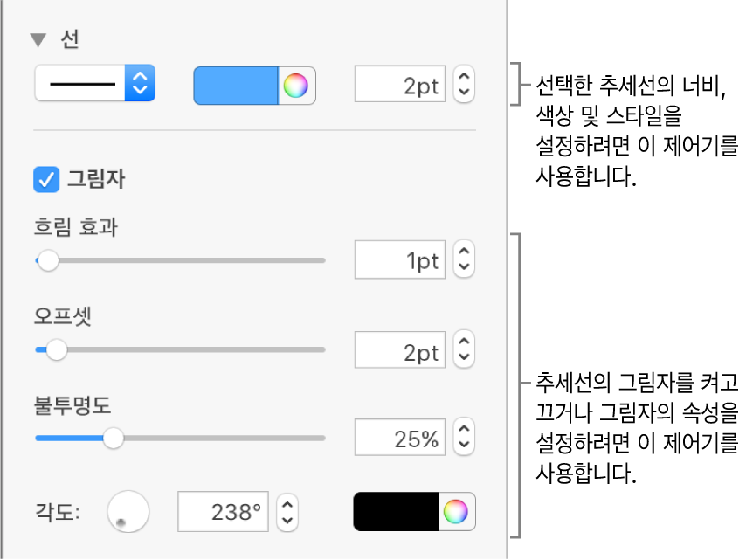Click the 흐림 효과 1pt value field
The height and width of the screenshot is (560, 746).
click(x=401, y=260)
